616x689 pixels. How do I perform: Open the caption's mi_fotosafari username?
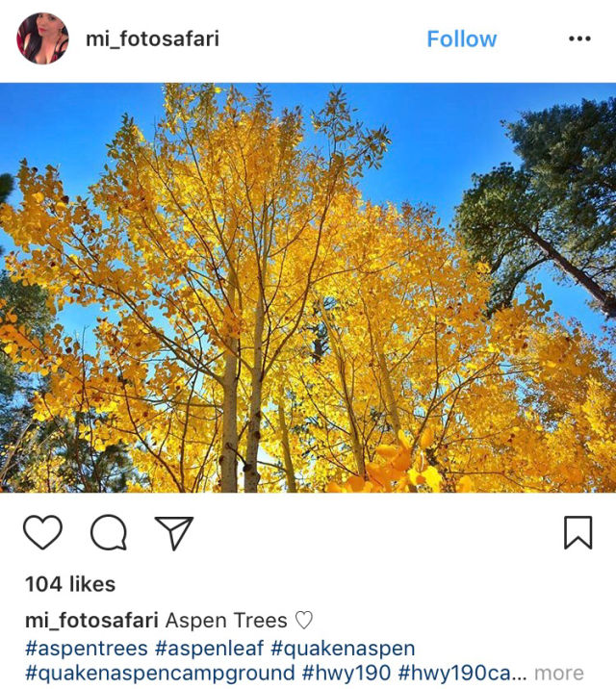click(91, 621)
